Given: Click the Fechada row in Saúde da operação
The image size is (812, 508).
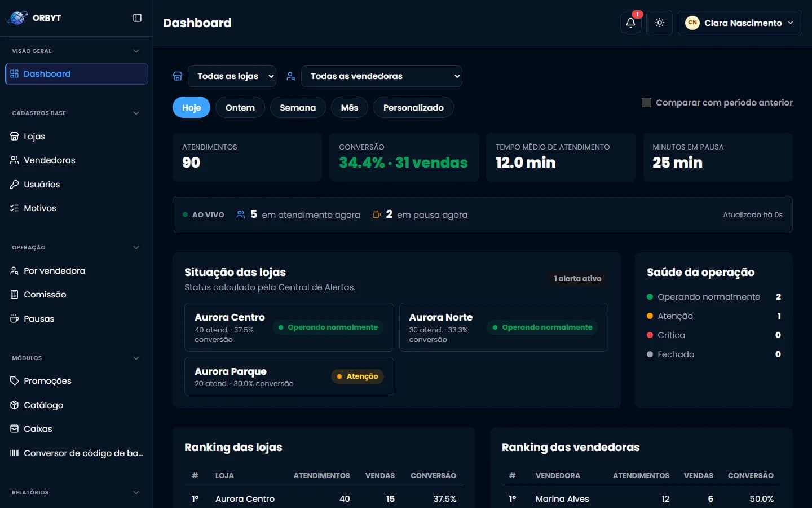Looking at the screenshot, I should click(714, 354).
